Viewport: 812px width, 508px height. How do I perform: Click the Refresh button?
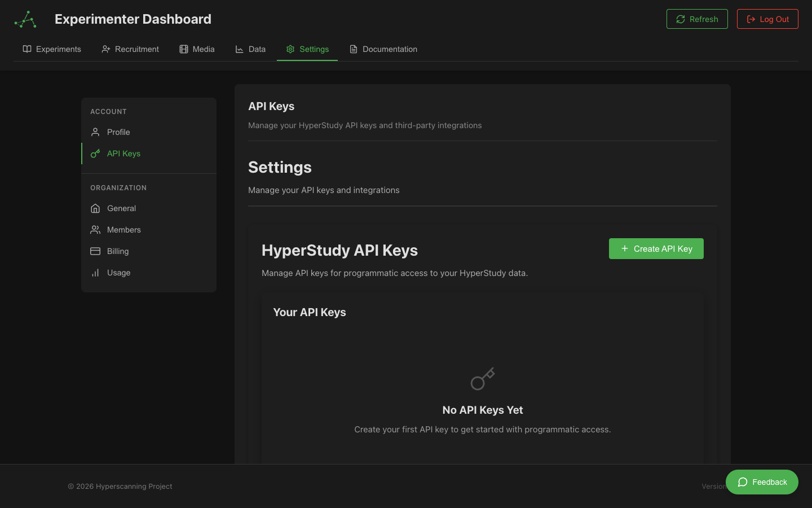pos(697,19)
